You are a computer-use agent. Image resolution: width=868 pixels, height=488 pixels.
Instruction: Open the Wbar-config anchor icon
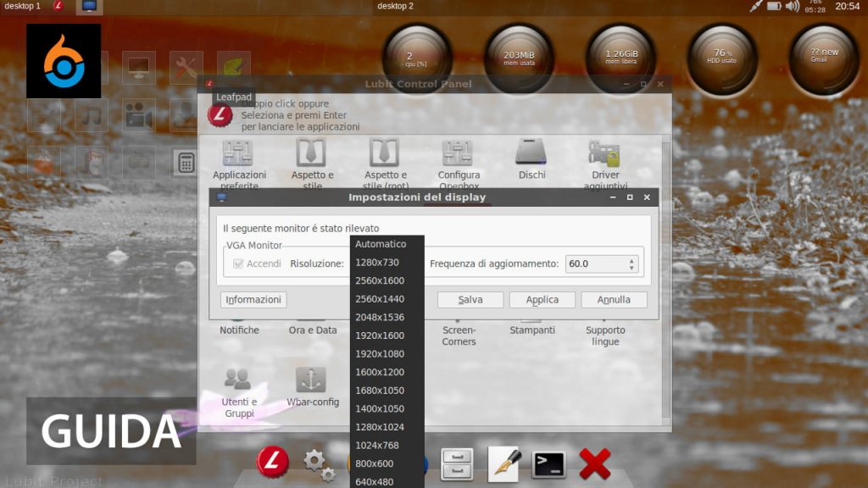pyautogui.click(x=311, y=380)
